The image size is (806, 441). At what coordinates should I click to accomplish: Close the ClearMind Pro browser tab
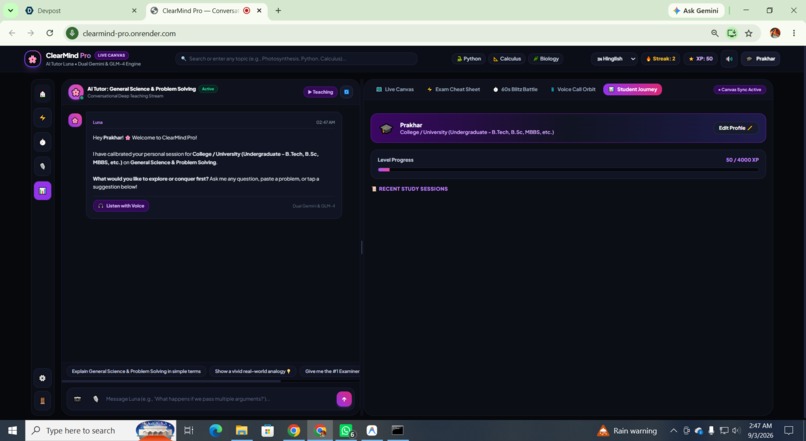[259, 10]
